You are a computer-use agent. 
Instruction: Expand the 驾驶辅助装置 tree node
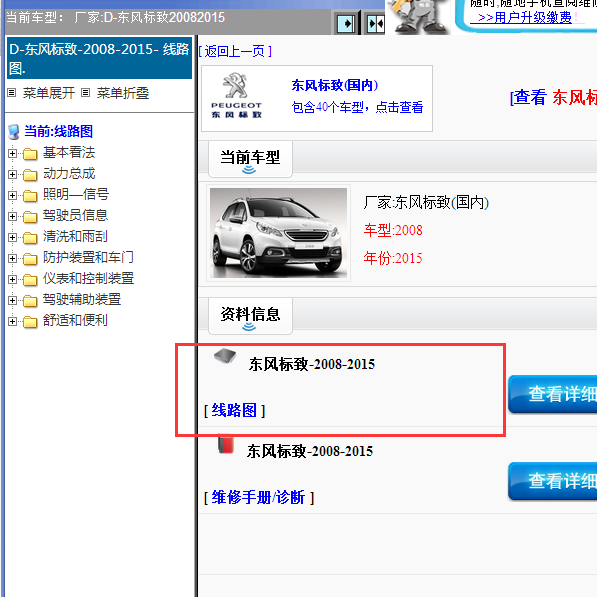(x=12, y=300)
